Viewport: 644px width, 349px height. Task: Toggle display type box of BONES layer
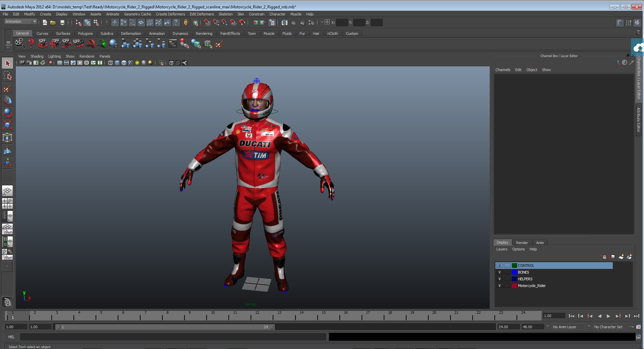(507, 272)
